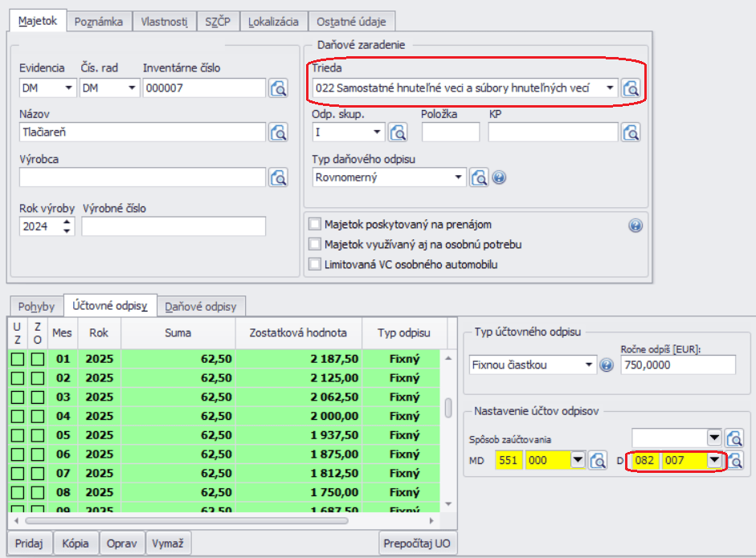Image resolution: width=756 pixels, height=558 pixels.
Task: Open lookup next to Inventárne číslo field
Action: (278, 88)
